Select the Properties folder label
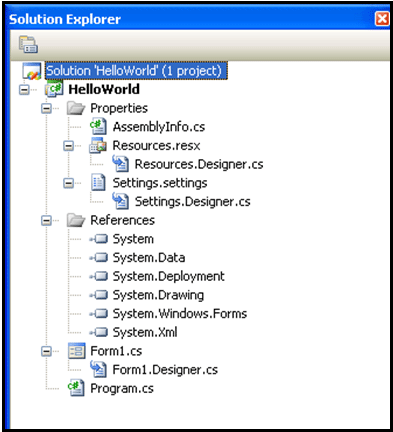This screenshot has height=432, width=393. 119,108
